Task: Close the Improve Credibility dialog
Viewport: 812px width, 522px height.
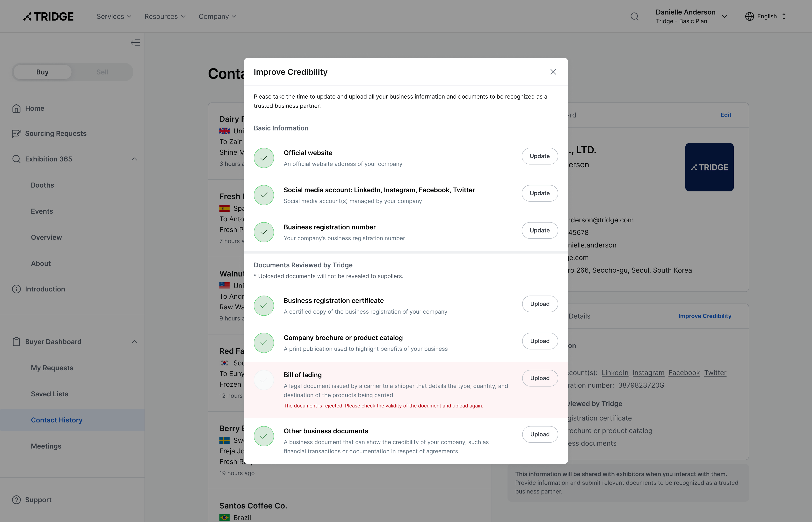Action: click(553, 72)
